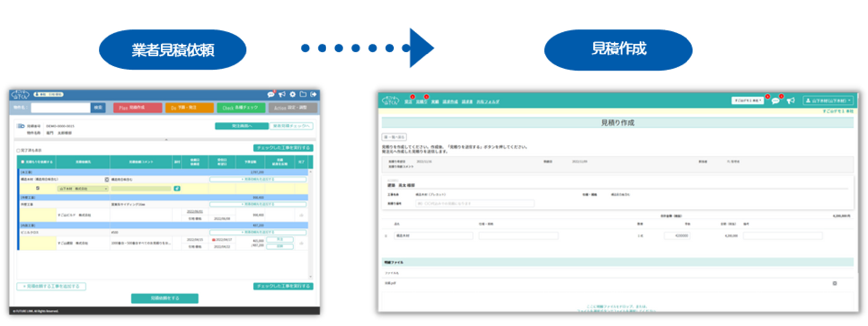Switch to Check 各種チェック tab
The width and height of the screenshot is (868, 326).
pyautogui.click(x=241, y=108)
